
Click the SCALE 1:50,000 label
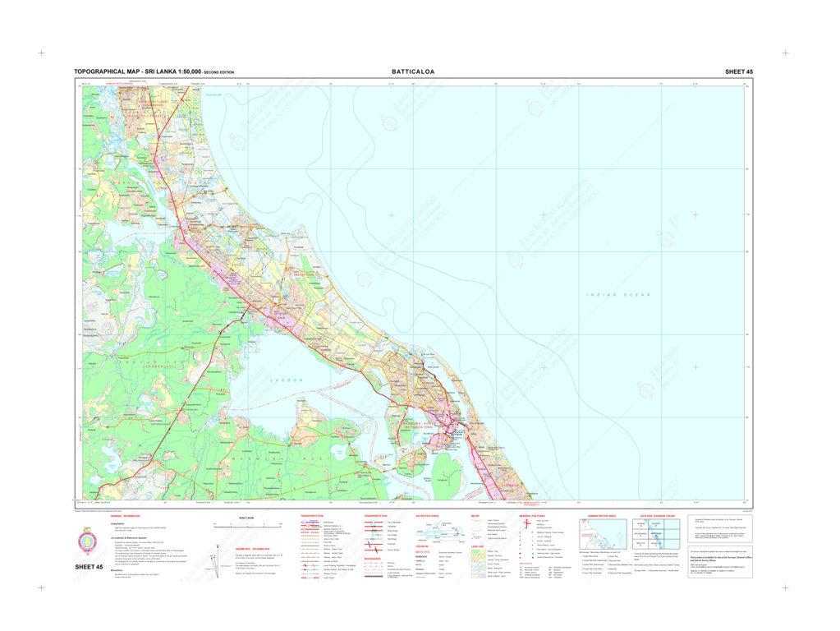(246, 518)
